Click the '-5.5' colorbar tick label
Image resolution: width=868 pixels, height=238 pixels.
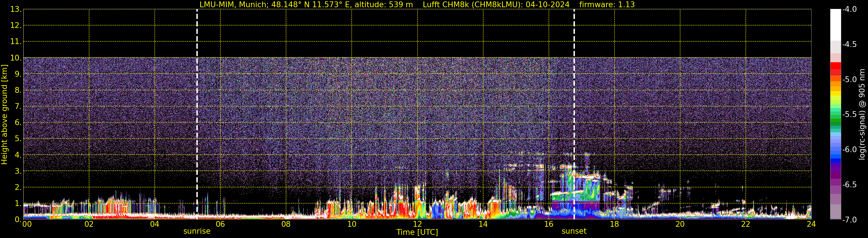click(850, 115)
